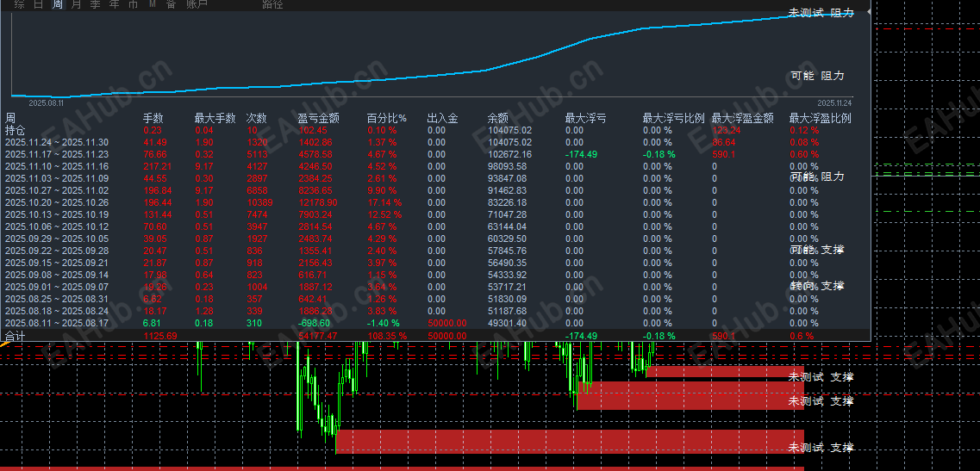Click the 最大浮亏 column header

click(585, 118)
